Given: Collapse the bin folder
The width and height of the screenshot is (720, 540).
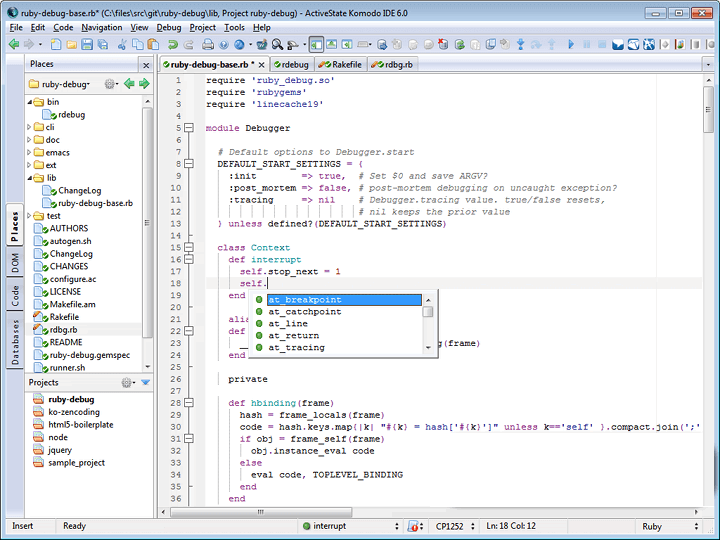Looking at the screenshot, I should pyautogui.click(x=29, y=102).
